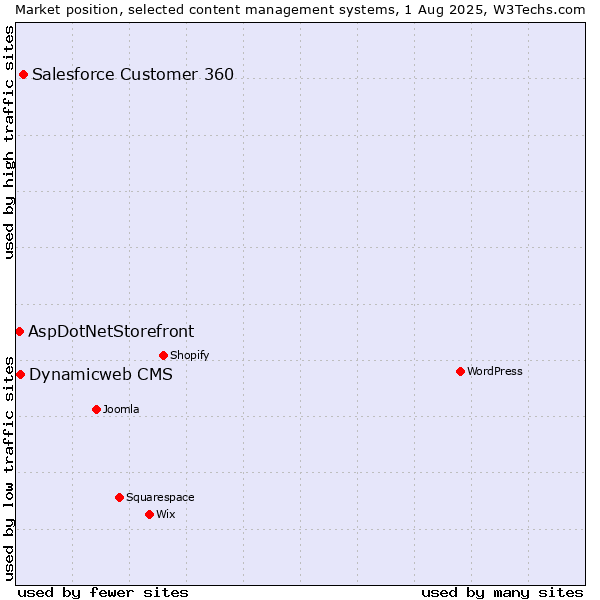Select the AspDotNetStorefront label
This screenshot has height=600, width=600.
pyautogui.click(x=111, y=331)
